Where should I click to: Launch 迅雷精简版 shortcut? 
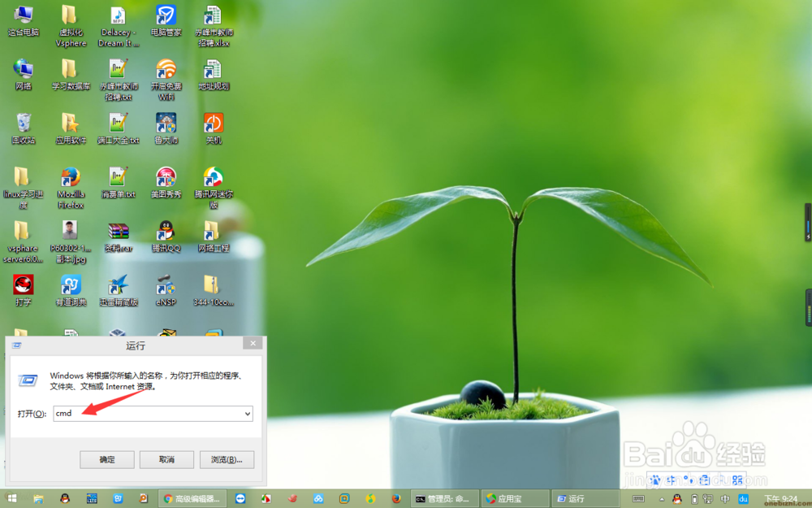click(119, 291)
